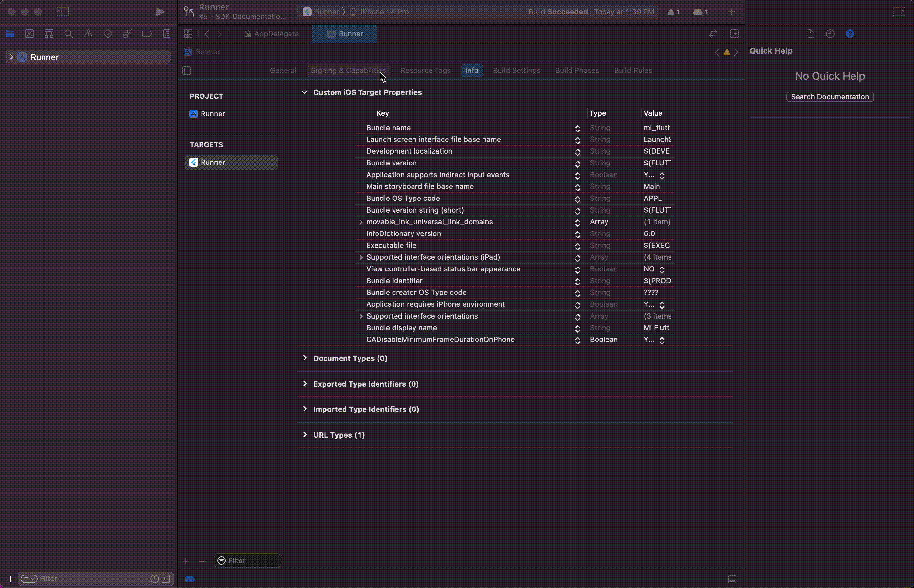This screenshot has height=588, width=914.
Task: Click the Run (play) button
Action: pyautogui.click(x=160, y=12)
